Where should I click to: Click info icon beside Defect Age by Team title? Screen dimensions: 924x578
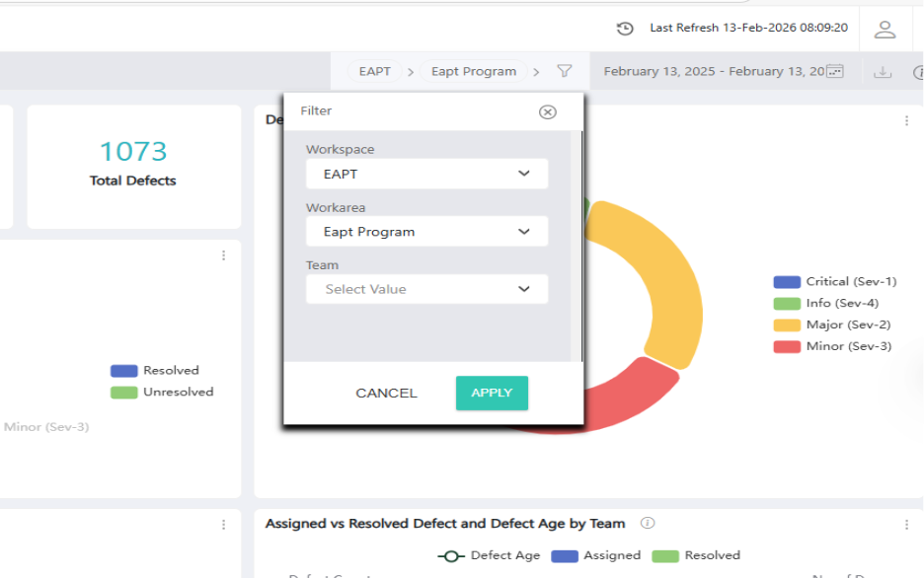click(x=647, y=523)
